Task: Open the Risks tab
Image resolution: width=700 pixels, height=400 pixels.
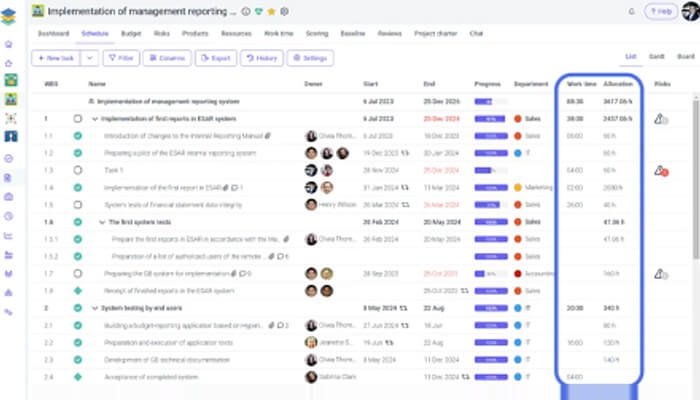Action: pos(162,33)
